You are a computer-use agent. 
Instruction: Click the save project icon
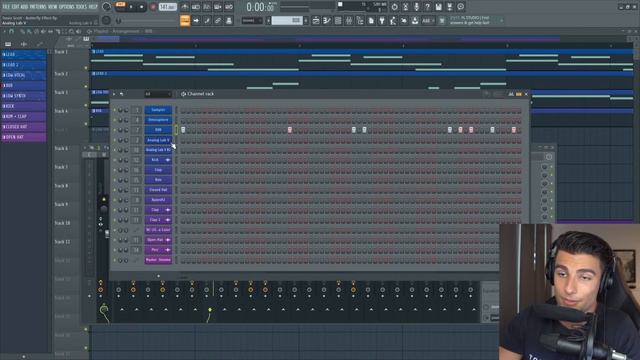pyautogui.click(x=438, y=7)
